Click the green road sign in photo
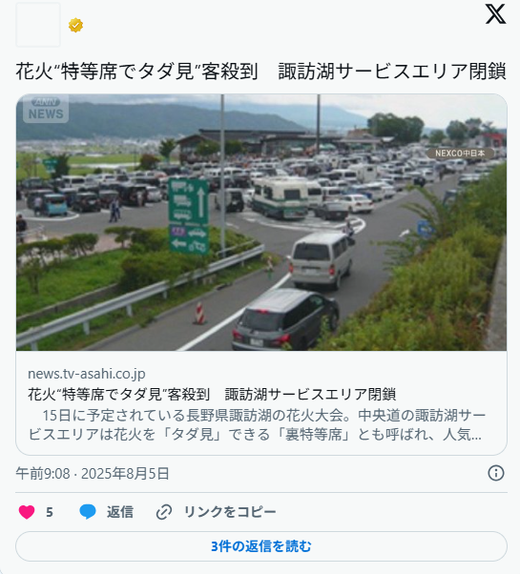520x574 pixels. 188,216
